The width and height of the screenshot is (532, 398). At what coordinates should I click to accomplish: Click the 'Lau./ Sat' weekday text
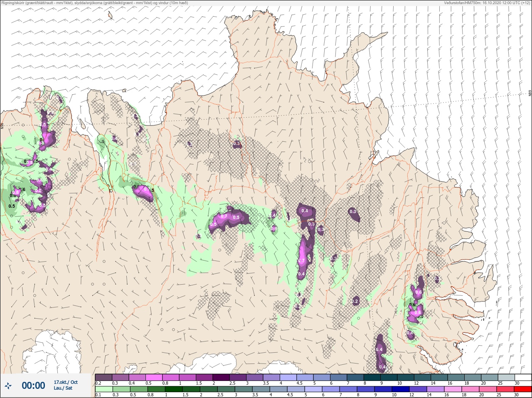tap(63, 388)
